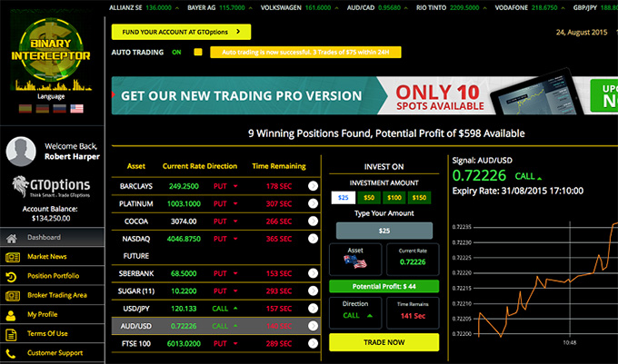The image size is (618, 364).
Task: Open Broker Trading Area menu item
Action: [x=52, y=295]
